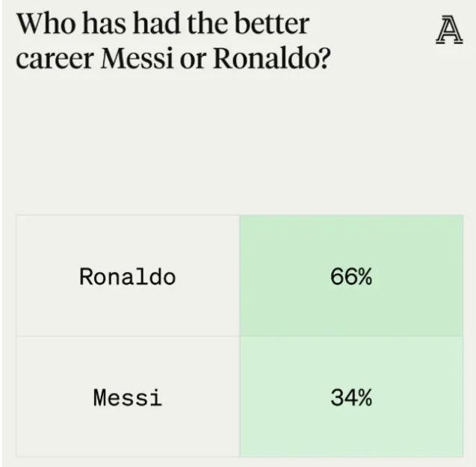Click the 34% result value
The image size is (476, 467).
coord(350,398)
